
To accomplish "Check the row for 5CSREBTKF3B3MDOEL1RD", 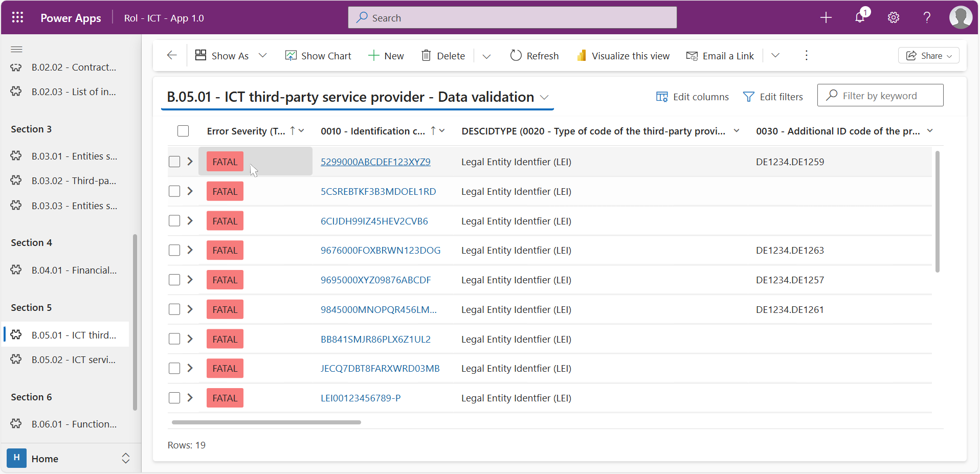I will point(174,191).
